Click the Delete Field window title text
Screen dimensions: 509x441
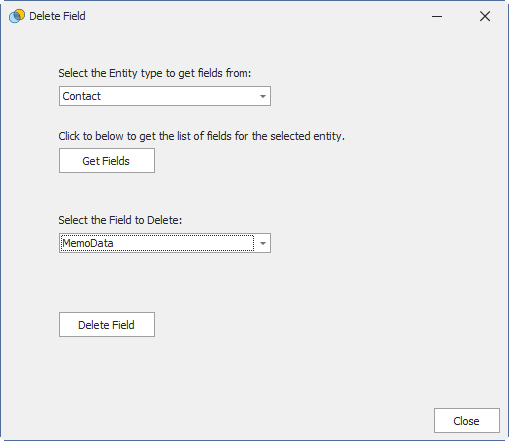tap(57, 16)
